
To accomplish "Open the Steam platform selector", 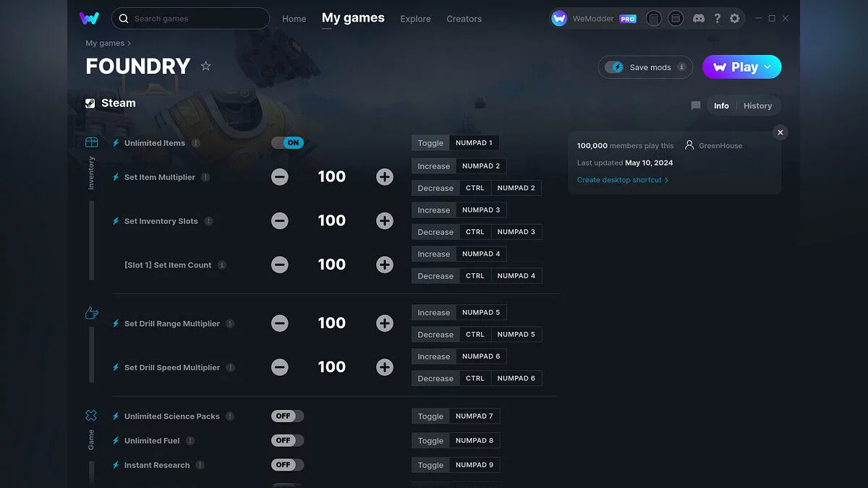I will click(111, 103).
